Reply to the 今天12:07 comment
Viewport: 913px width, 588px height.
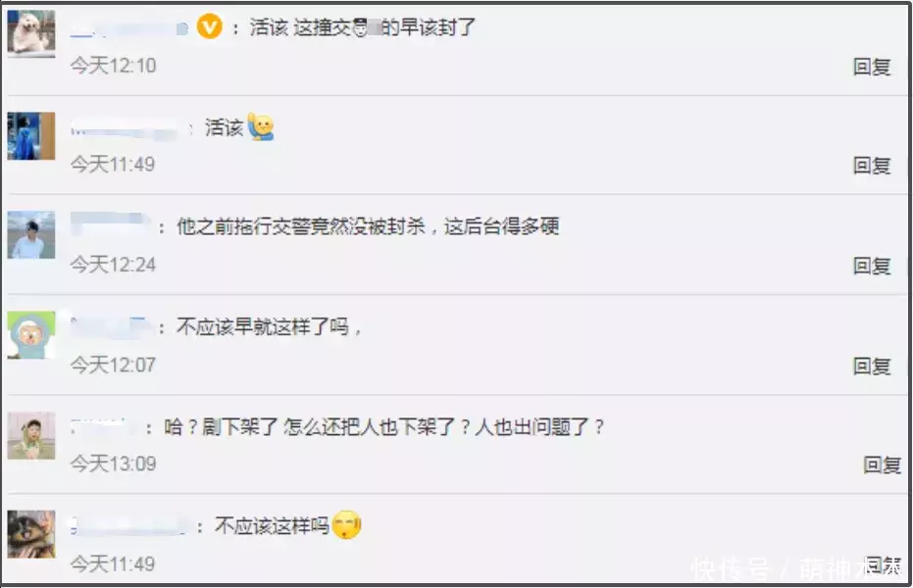[872, 366]
